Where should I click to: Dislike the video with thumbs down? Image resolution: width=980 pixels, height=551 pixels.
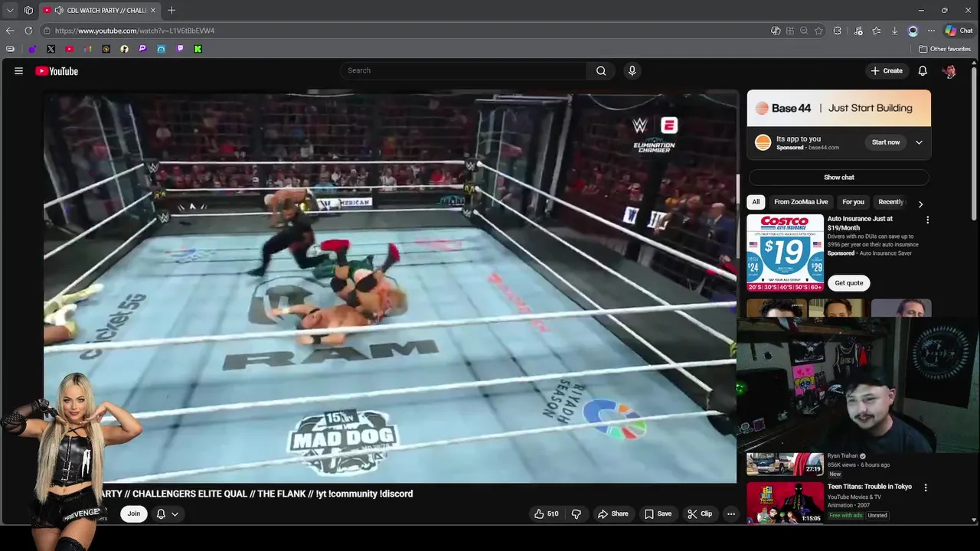pos(577,514)
